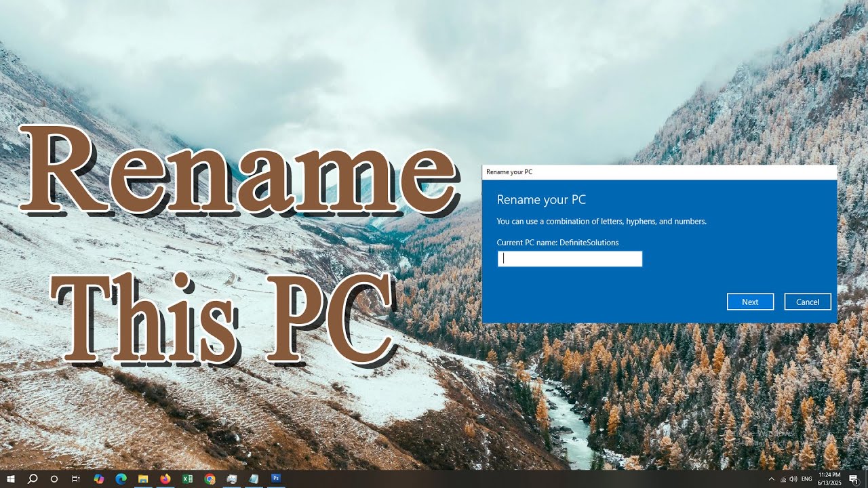The image size is (868, 488).
Task: Open the notepad-like app taskbar icon
Action: (254, 479)
